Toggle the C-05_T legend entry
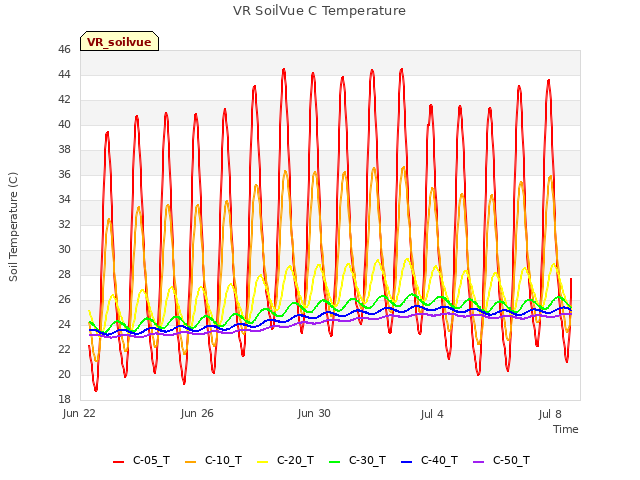The image size is (640, 480). [x=141, y=461]
